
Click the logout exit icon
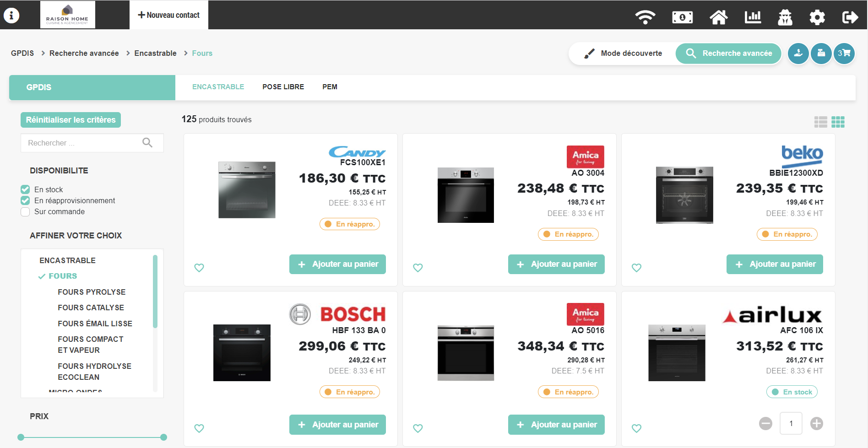pos(850,17)
